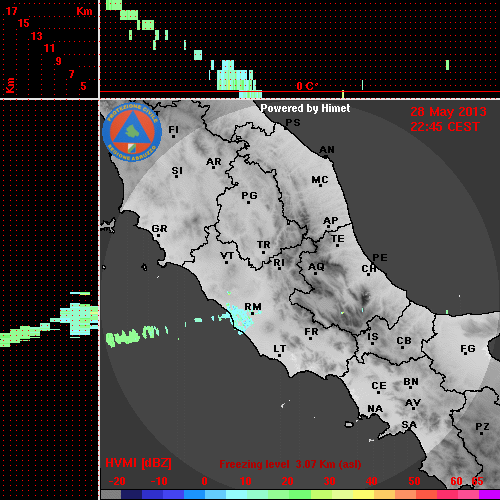Pick the magenta swatch at the color bar's end
Image resolution: width=500 pixels, height=500 pixels.
tap(489, 495)
